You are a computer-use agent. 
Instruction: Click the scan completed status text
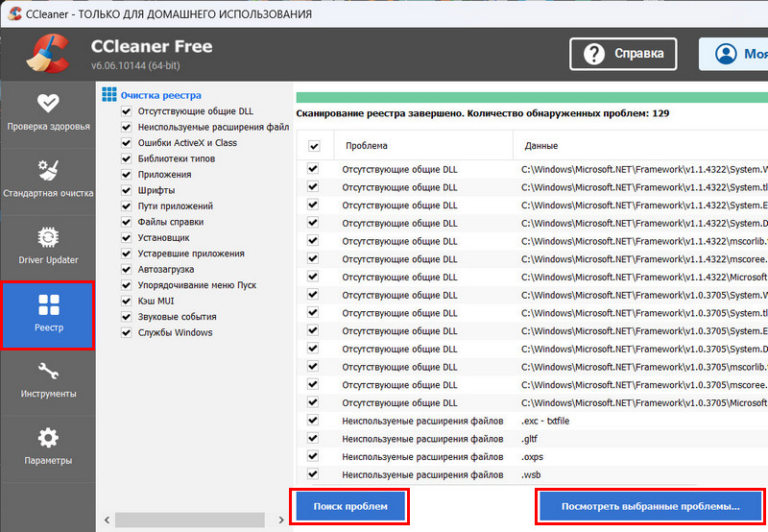tap(483, 113)
